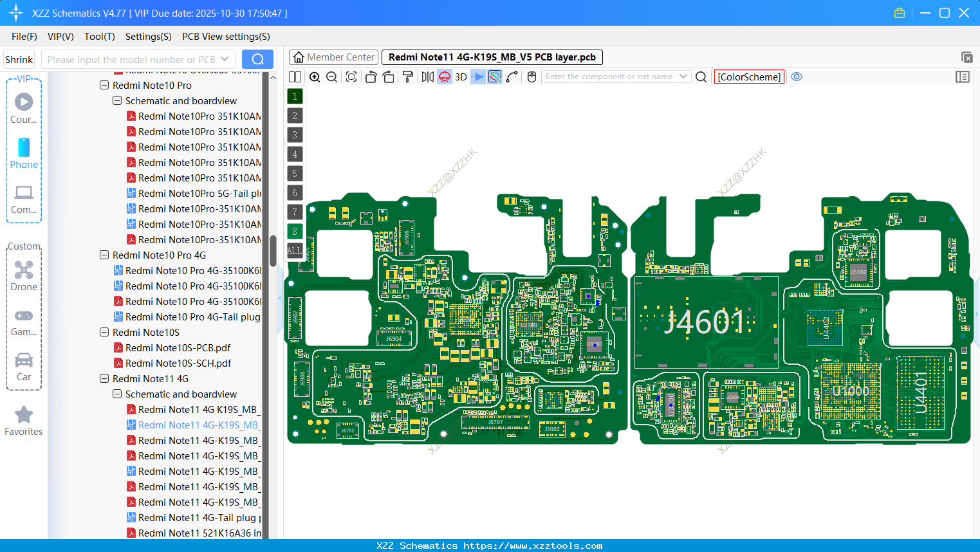Click the Shrink button

coord(19,59)
